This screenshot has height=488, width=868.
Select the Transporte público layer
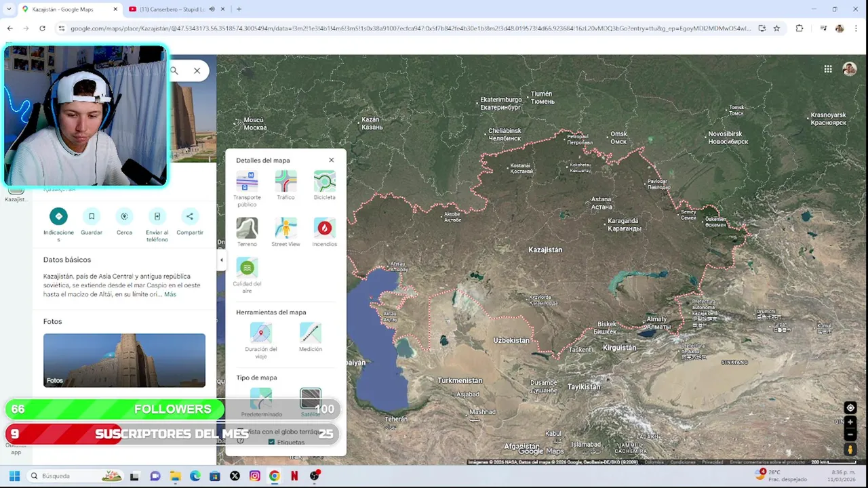247,189
